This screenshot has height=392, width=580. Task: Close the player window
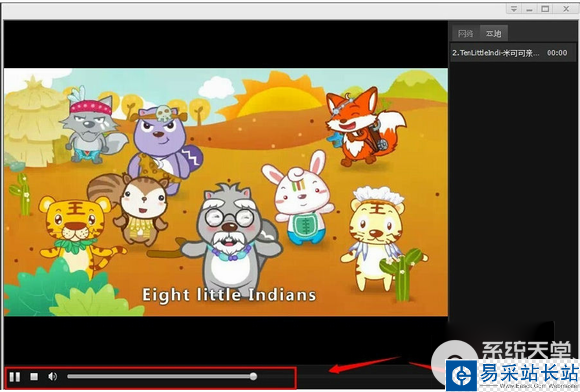(566, 9)
